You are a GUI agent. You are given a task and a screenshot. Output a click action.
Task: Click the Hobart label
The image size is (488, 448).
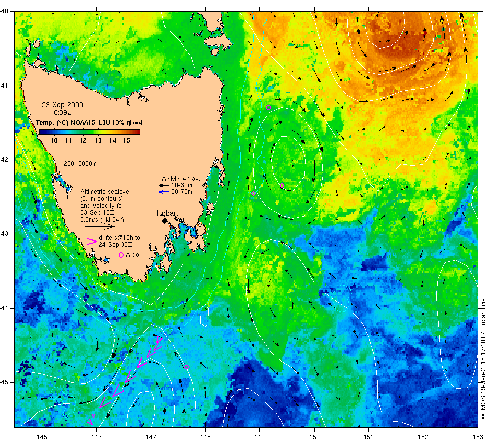click(167, 213)
